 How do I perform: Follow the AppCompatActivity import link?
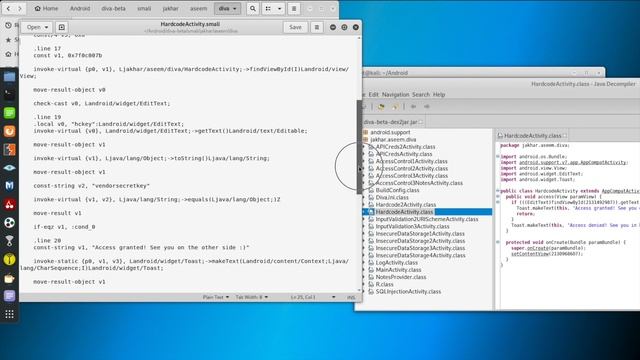click(573, 162)
